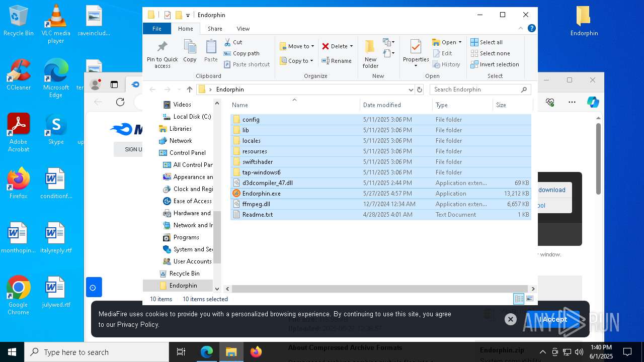The height and width of the screenshot is (362, 644).
Task: Switch to the Share ribbon tab
Action: click(x=215, y=29)
